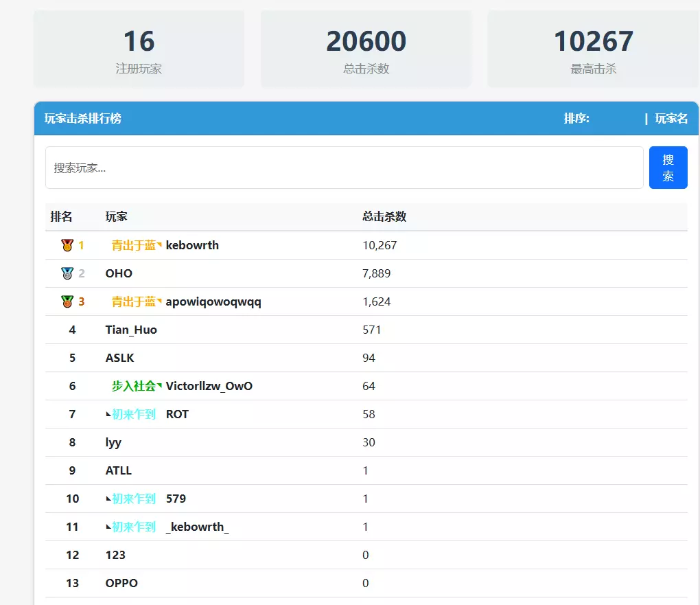Select player name lyy

(113, 443)
